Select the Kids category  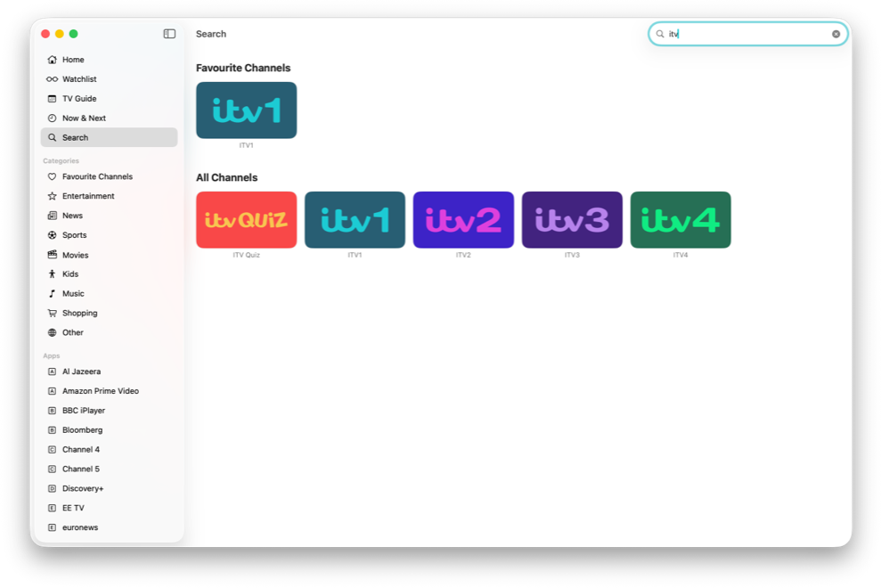click(70, 274)
